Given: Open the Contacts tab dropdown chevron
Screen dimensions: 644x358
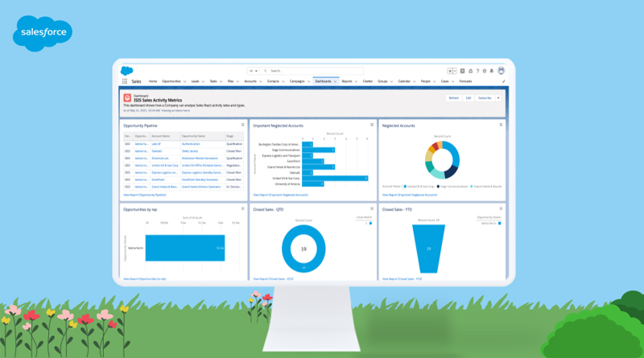Looking at the screenshot, I should [283, 82].
